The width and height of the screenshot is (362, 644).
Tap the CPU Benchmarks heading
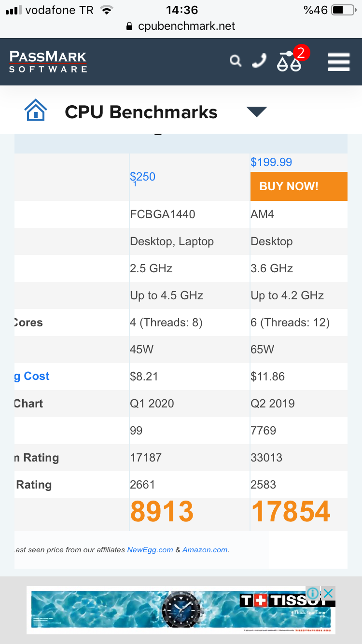pos(141,112)
